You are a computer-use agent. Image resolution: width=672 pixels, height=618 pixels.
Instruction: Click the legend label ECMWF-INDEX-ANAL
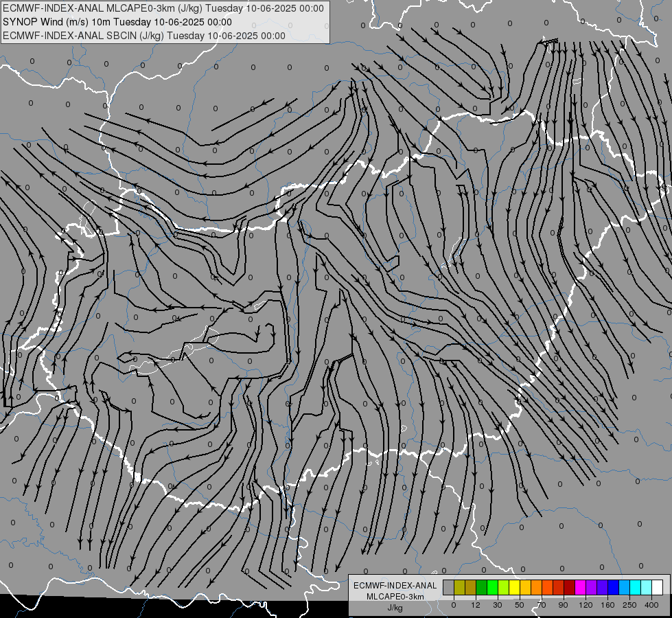(x=395, y=586)
